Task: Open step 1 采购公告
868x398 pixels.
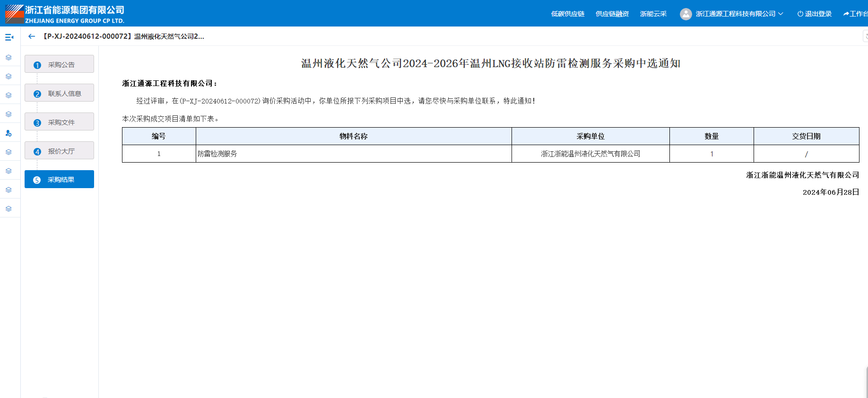Action: (x=59, y=64)
